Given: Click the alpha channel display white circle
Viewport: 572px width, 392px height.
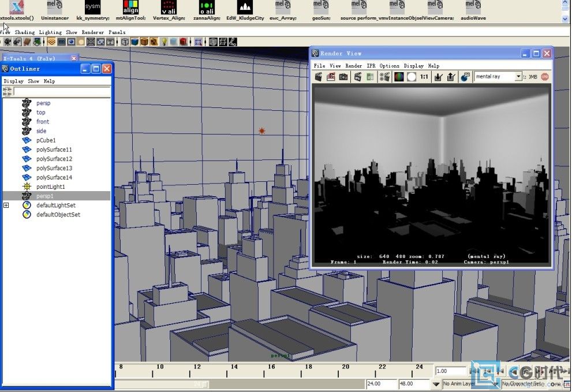Looking at the screenshot, I should point(412,77).
